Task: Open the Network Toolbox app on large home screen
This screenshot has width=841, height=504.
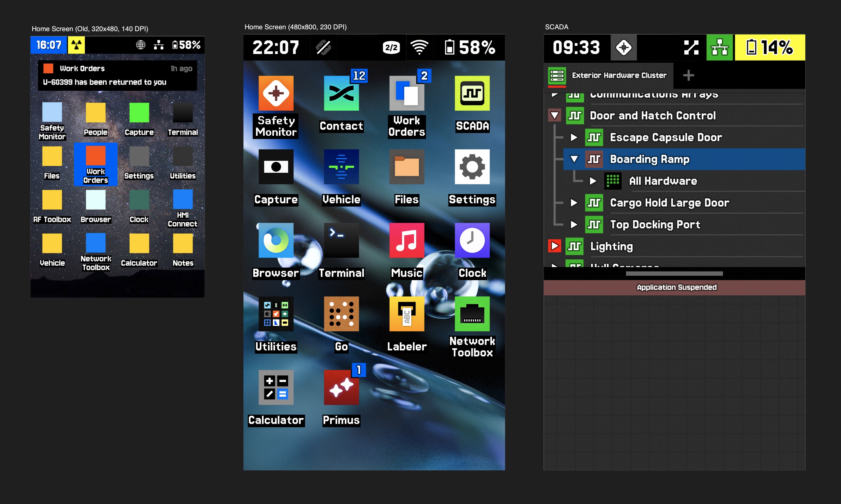Action: click(x=472, y=313)
